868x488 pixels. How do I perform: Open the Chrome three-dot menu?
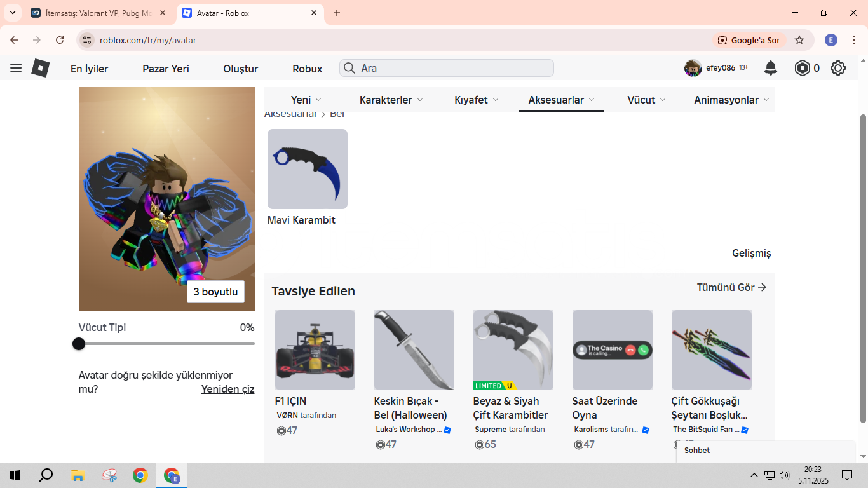pyautogui.click(x=853, y=40)
